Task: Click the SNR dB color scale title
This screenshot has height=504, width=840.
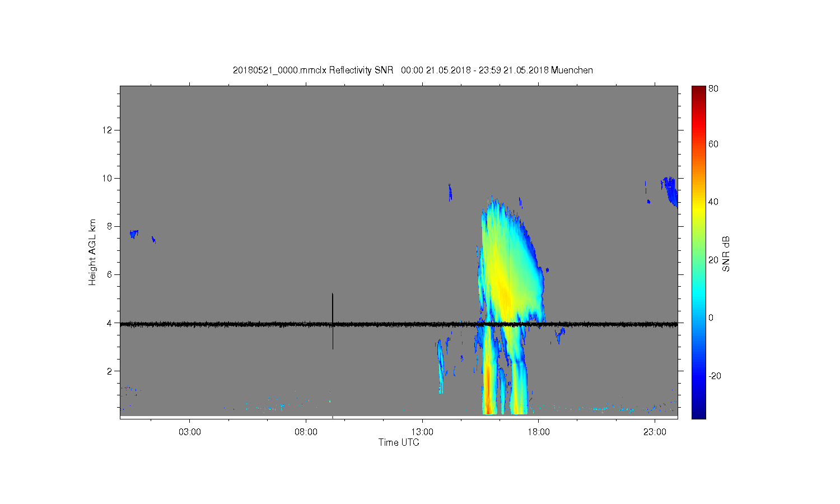Action: pos(726,254)
